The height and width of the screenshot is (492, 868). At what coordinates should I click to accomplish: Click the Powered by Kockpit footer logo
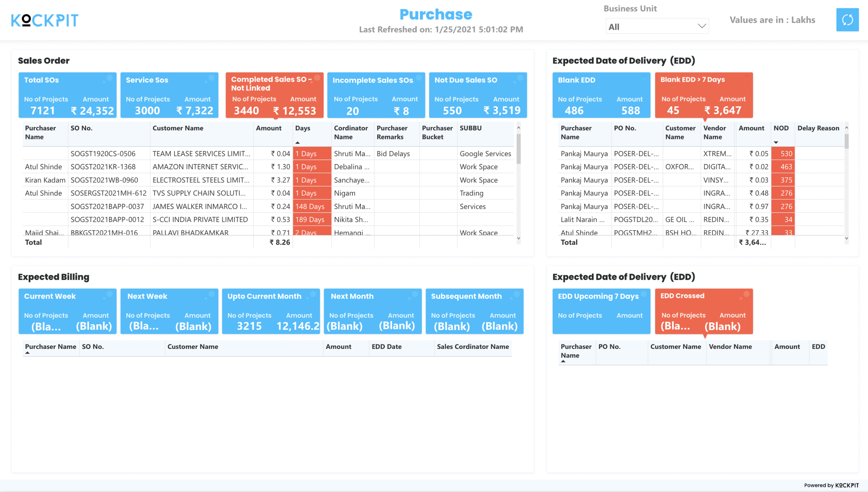831,485
